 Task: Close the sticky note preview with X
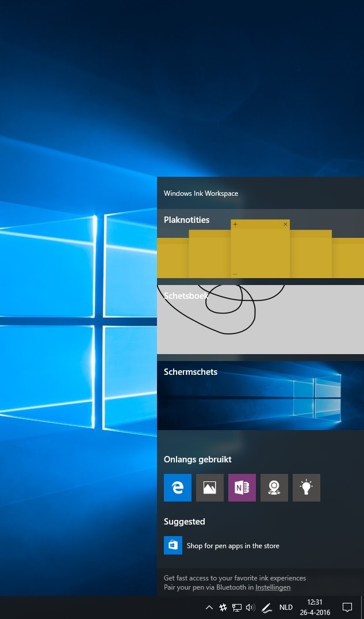click(x=286, y=224)
